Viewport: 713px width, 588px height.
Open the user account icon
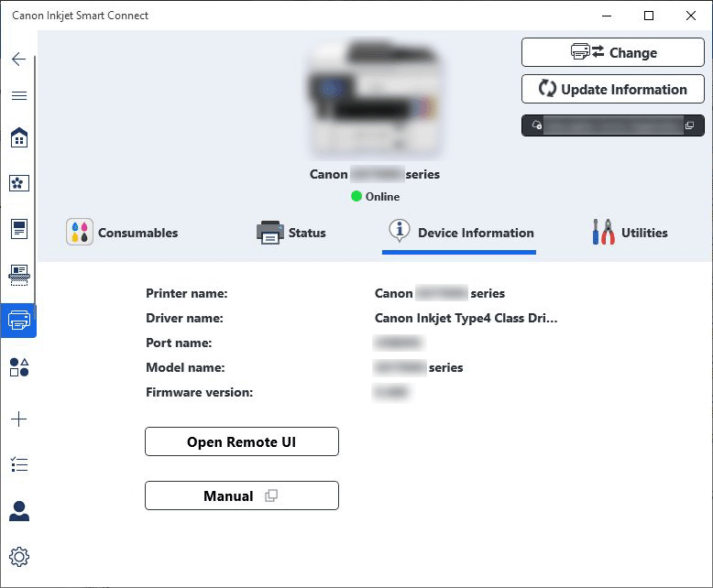[x=18, y=511]
